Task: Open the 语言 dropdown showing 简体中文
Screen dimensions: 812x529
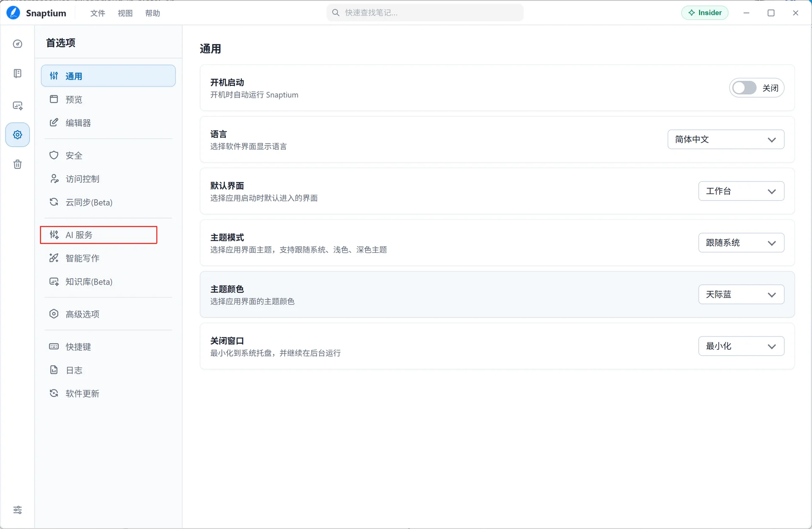Action: click(726, 140)
